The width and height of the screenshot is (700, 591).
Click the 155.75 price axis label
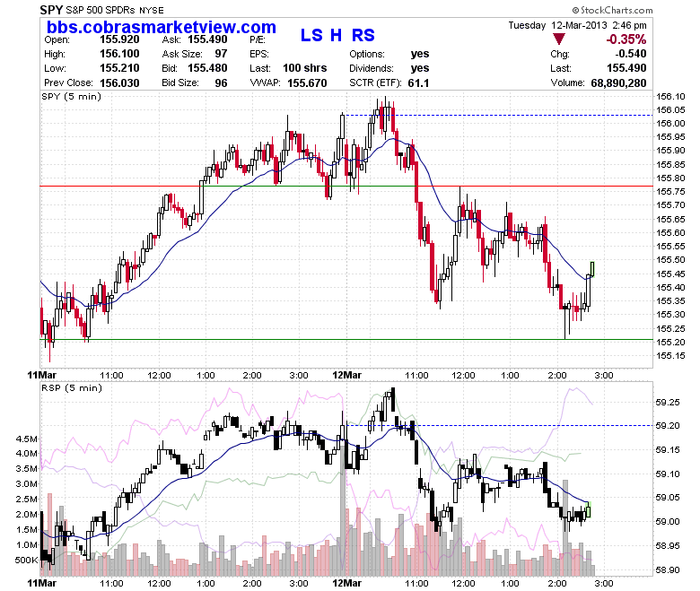(x=670, y=191)
